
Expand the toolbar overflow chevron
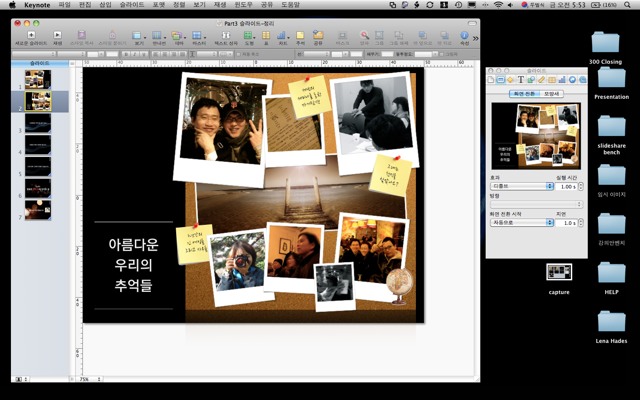[x=476, y=38]
